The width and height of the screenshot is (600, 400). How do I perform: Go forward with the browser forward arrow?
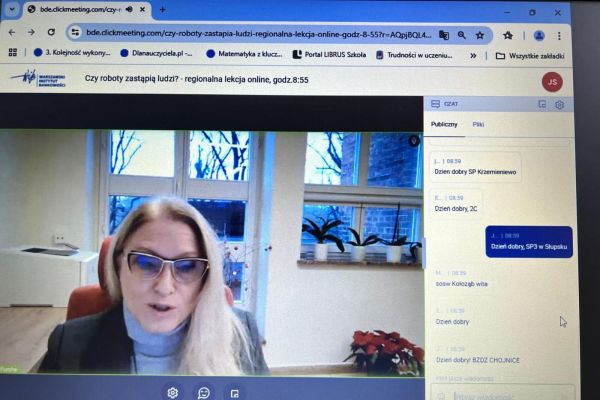(31, 33)
